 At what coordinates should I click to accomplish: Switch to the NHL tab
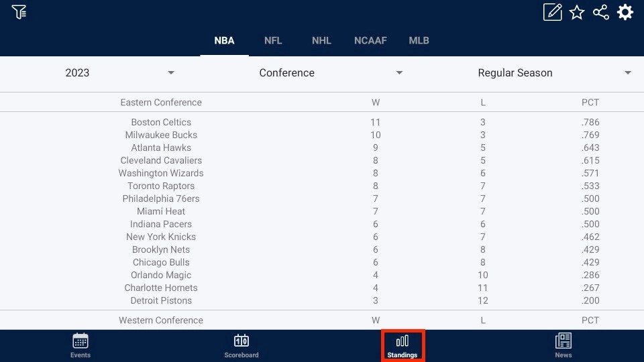click(321, 41)
